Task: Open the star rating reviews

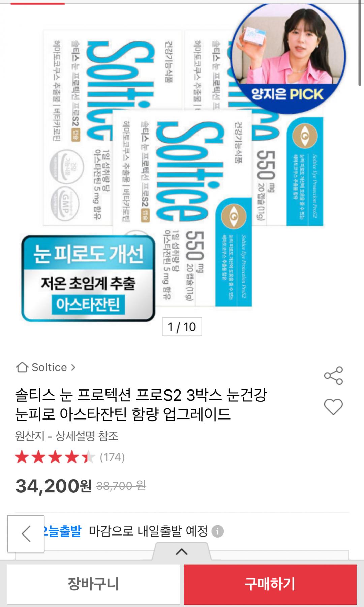Action: click(55, 458)
